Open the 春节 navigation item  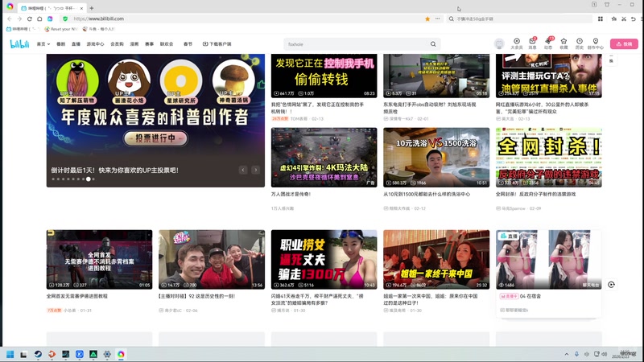point(188,44)
